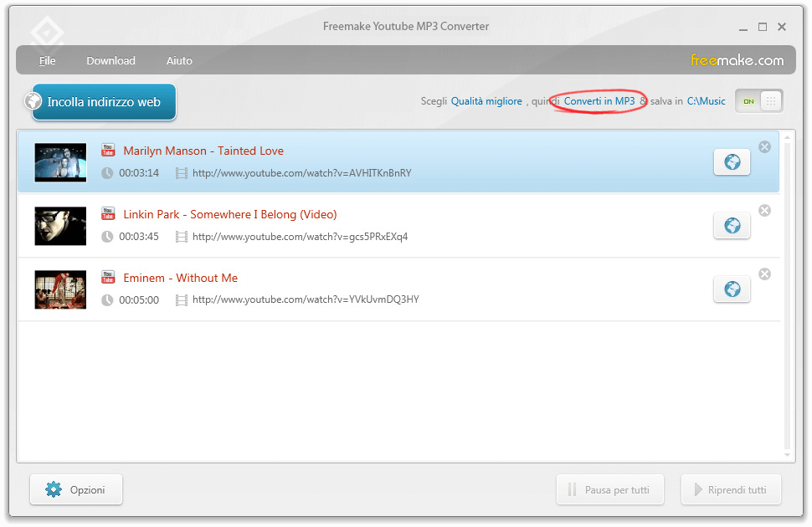Click scrollbar up arrow of download list
The width and height of the screenshot is (812, 527).
point(787,137)
